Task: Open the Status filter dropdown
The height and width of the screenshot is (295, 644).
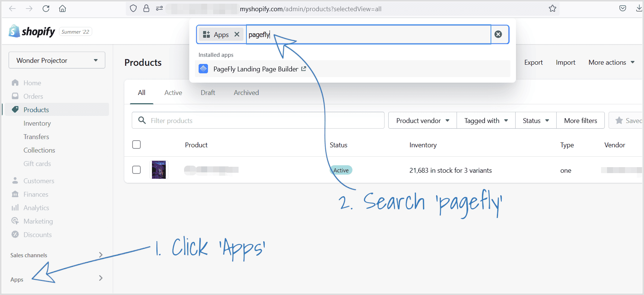Action: [x=536, y=120]
